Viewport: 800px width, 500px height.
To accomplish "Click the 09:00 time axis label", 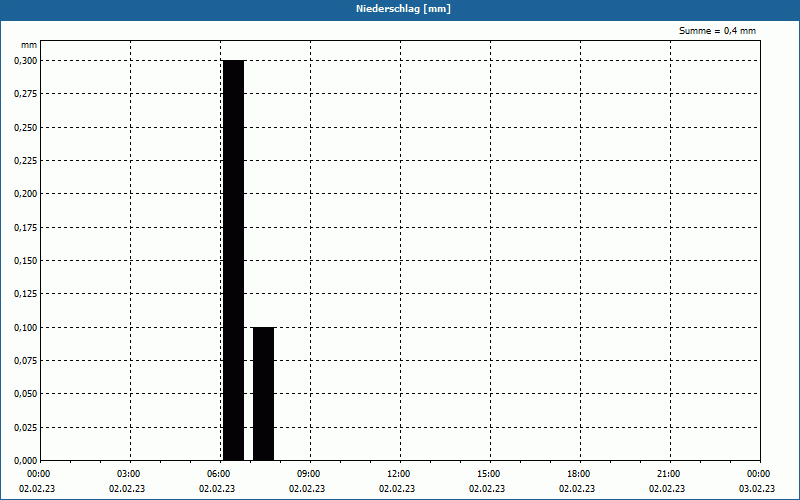I will click(x=309, y=474).
